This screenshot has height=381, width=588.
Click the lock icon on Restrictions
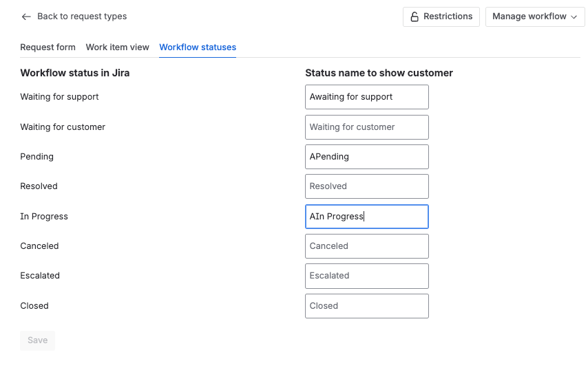coord(414,17)
